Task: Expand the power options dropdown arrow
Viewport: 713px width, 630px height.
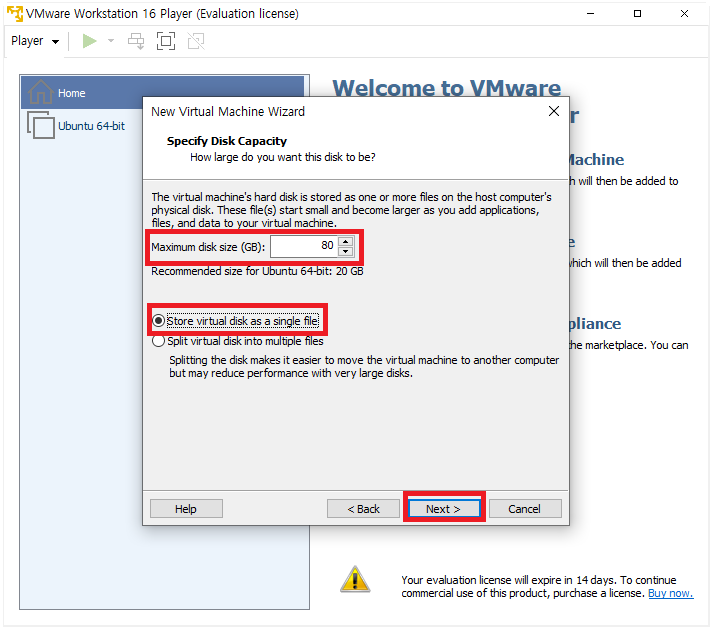Action: 110,41
